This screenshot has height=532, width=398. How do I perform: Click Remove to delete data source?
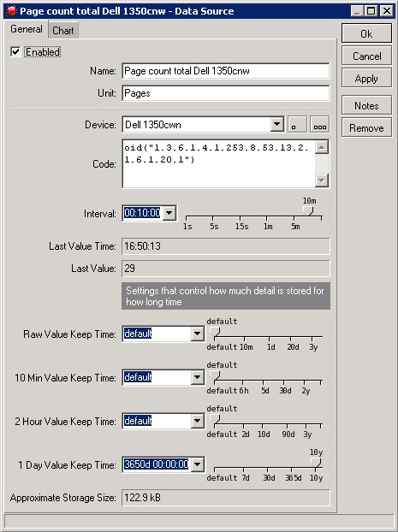[x=366, y=128]
